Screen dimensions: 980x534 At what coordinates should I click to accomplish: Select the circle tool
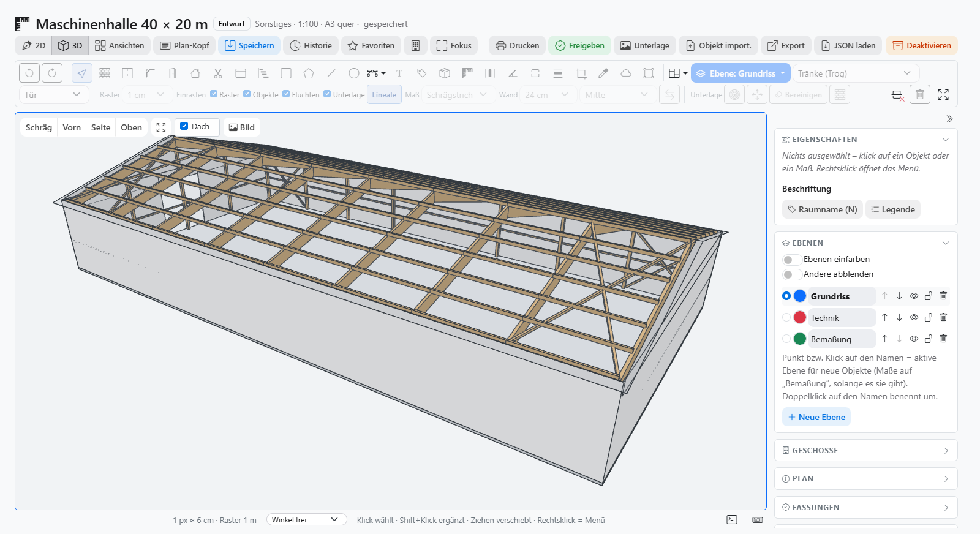354,73
